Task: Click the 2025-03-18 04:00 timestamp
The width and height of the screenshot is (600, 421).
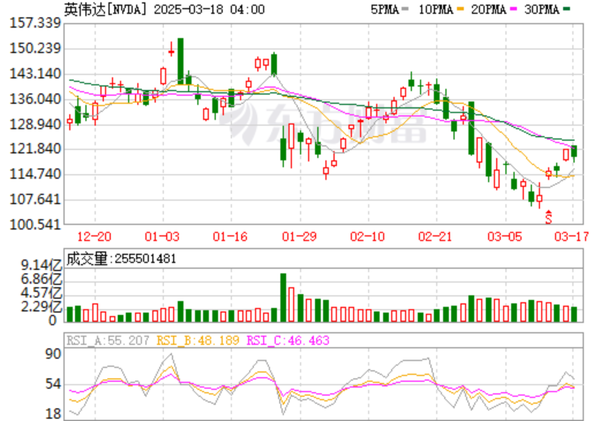Action: (208, 9)
